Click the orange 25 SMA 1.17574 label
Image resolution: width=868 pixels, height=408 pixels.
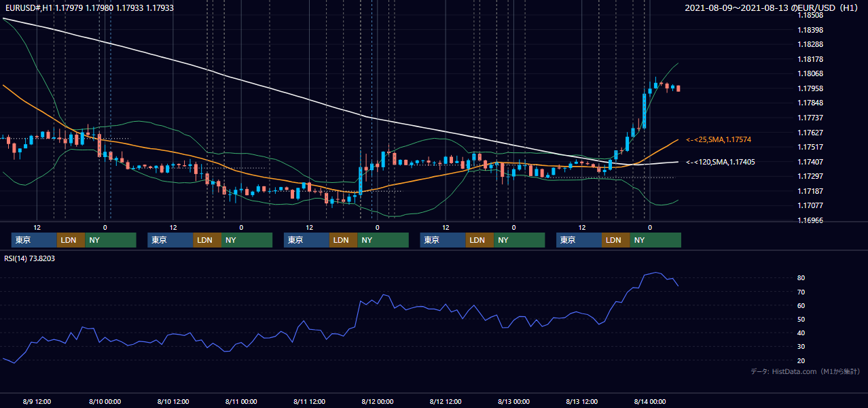tap(719, 139)
